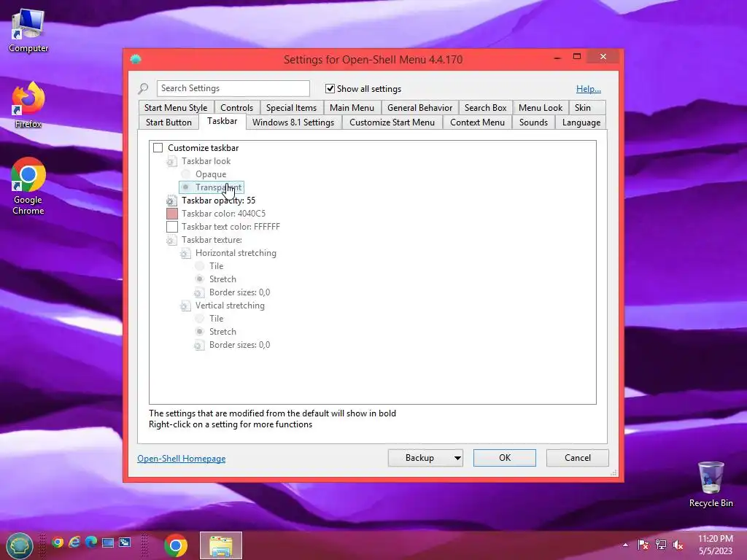Click the Open-Shell shell icon in title bar

click(x=136, y=59)
